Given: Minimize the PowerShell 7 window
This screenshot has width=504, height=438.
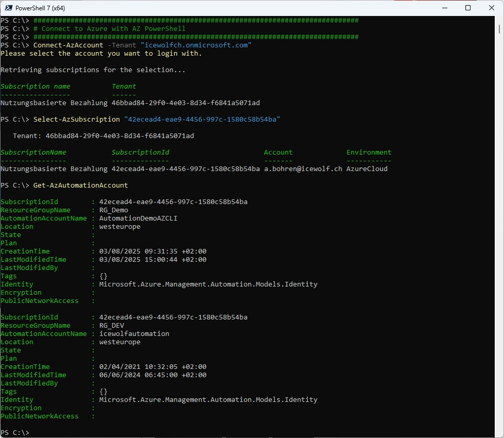Looking at the screenshot, I should [443, 8].
